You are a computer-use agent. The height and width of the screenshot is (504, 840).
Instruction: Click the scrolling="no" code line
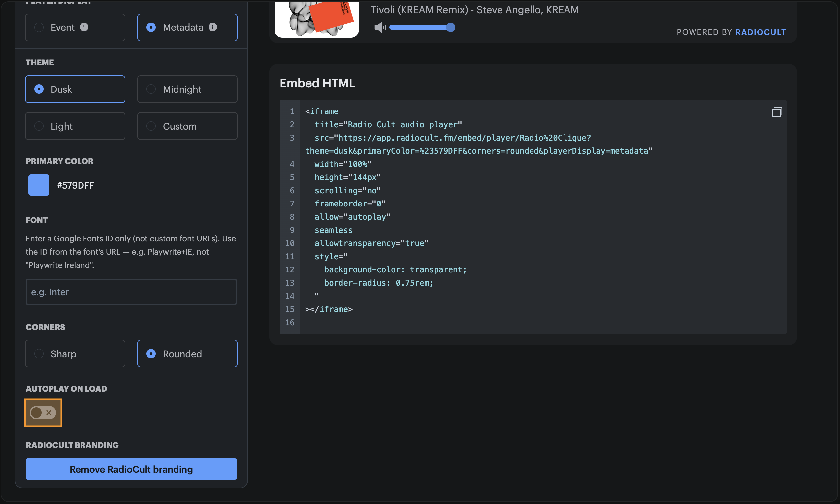pyautogui.click(x=348, y=191)
